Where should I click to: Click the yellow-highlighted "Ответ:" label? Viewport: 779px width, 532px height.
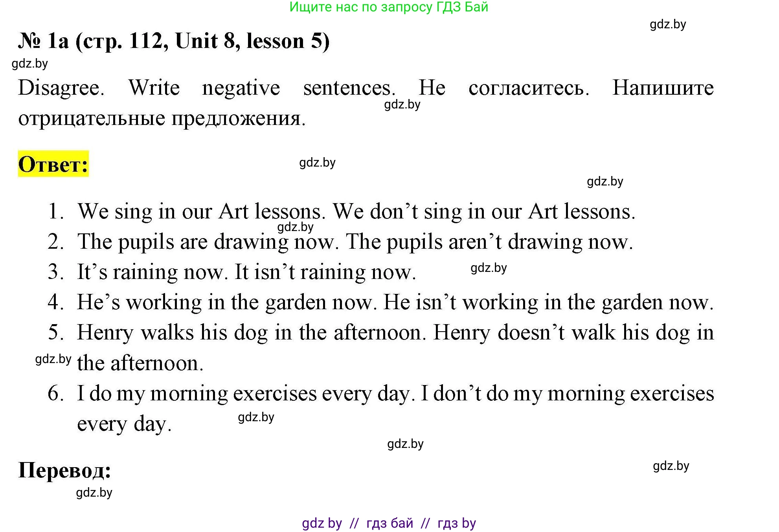pos(53,164)
